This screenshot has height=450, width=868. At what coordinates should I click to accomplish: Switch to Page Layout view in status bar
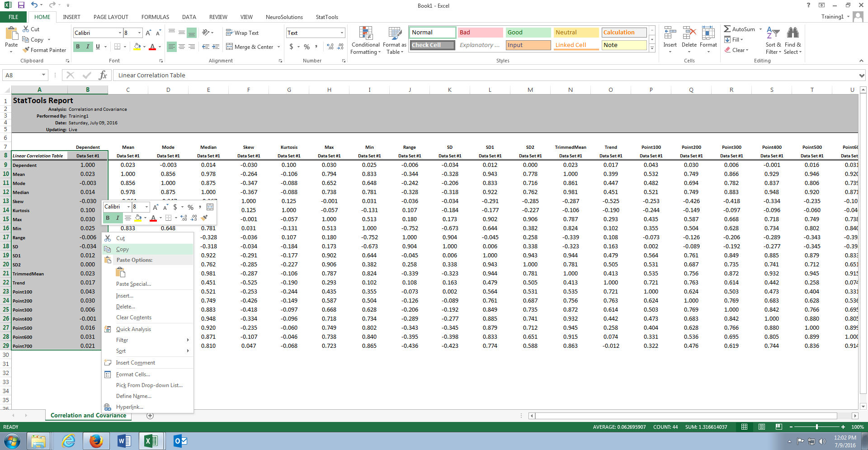tap(762, 427)
